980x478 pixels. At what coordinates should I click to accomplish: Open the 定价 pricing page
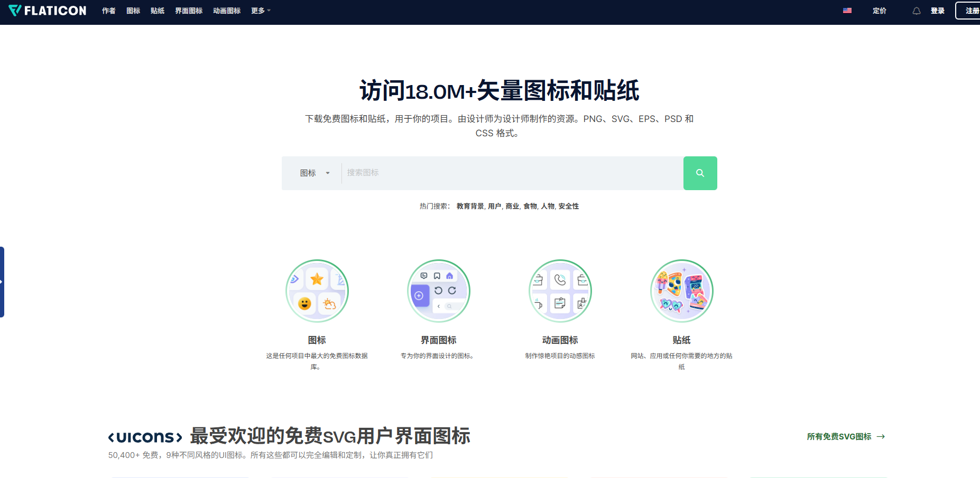880,11
